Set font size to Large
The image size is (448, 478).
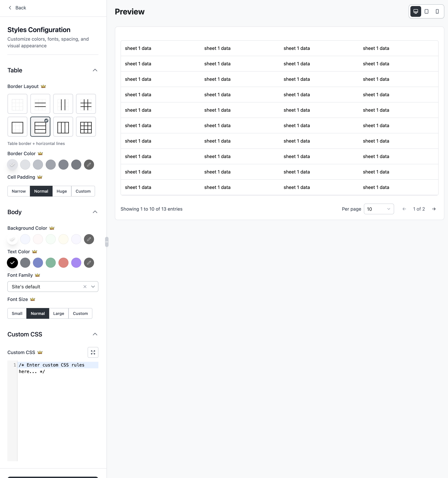(59, 314)
